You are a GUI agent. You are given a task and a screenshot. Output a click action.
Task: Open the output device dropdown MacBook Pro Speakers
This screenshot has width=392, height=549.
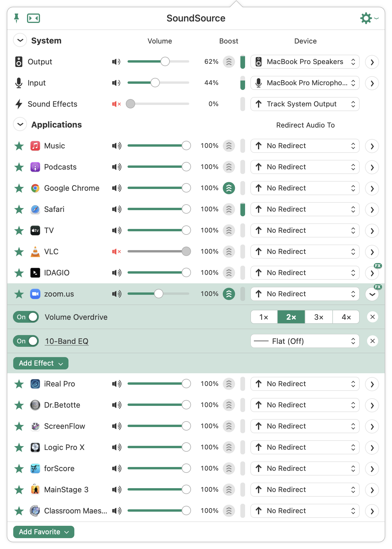[305, 62]
